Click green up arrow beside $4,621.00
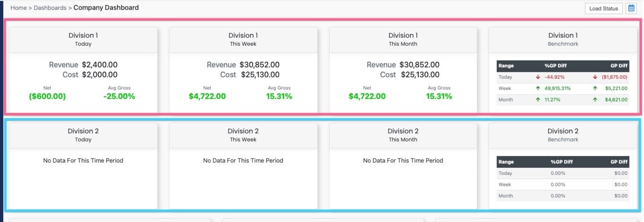 pyautogui.click(x=595, y=99)
